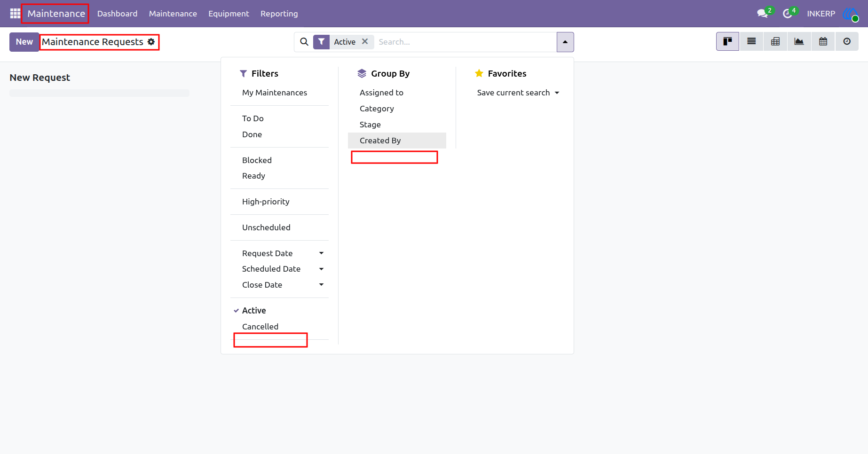The width and height of the screenshot is (868, 454).
Task: Open the messages chat icon
Action: pyautogui.click(x=762, y=14)
